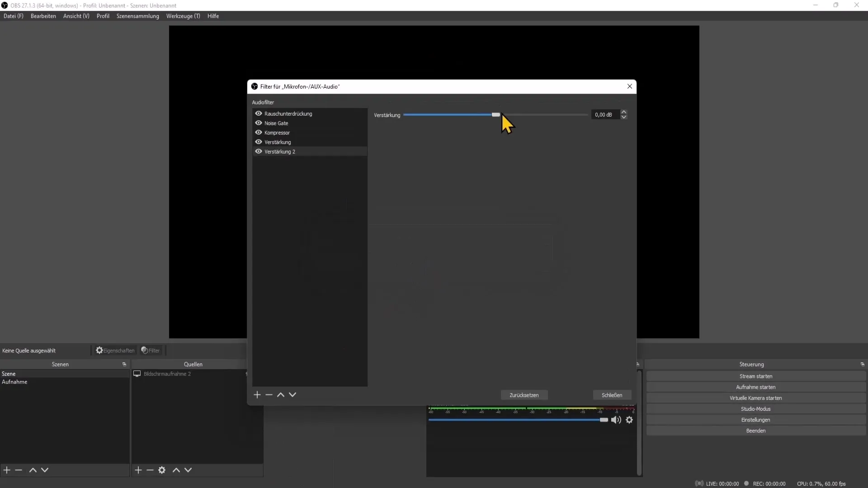Open audio mixer gear settings
Image resolution: width=868 pixels, height=488 pixels.
coord(629,420)
